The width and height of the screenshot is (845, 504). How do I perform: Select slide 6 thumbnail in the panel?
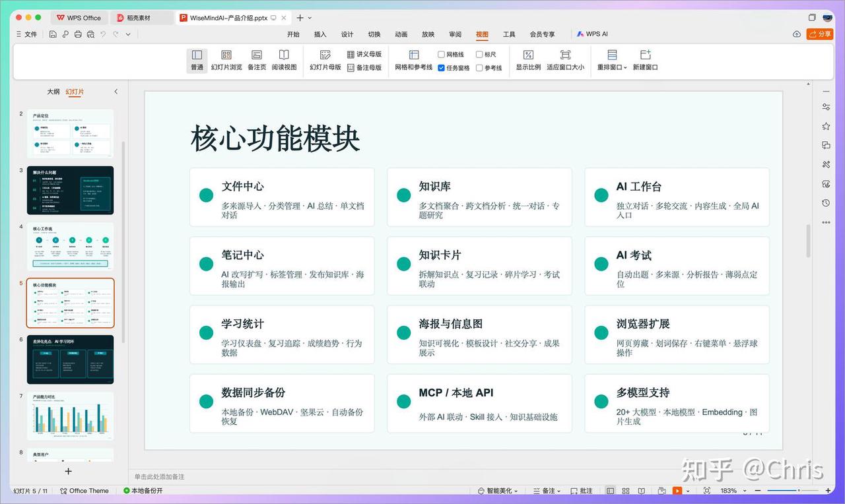(x=70, y=360)
